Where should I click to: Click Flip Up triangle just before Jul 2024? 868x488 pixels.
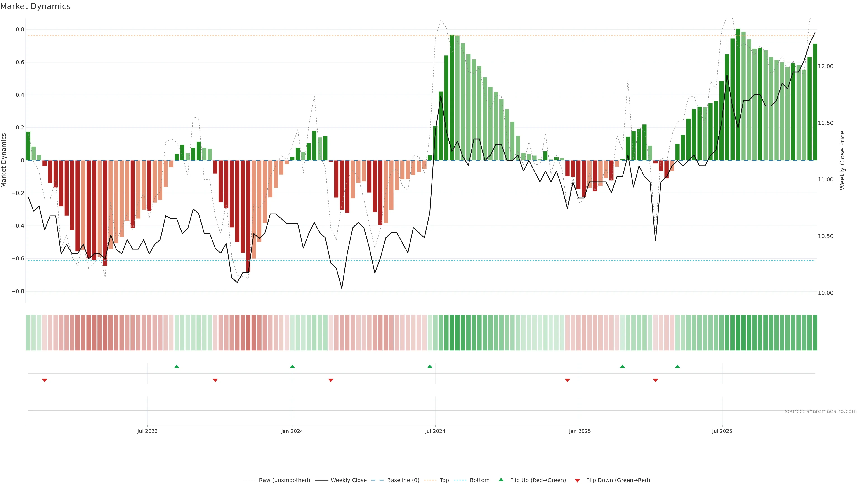[430, 366]
